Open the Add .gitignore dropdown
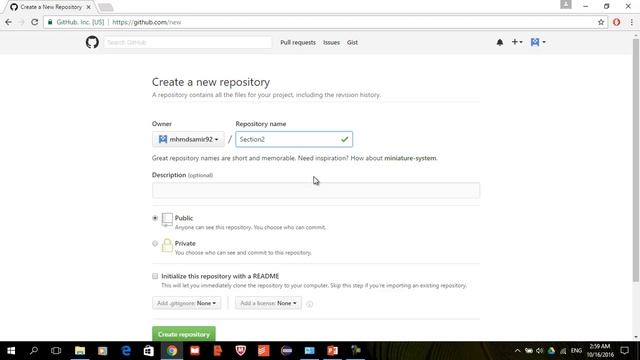 187,303
